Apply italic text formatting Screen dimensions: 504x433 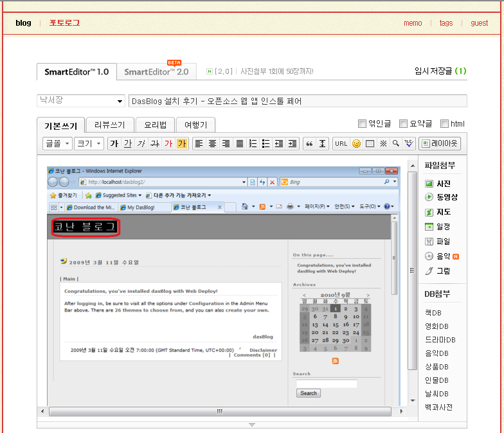[x=141, y=144]
